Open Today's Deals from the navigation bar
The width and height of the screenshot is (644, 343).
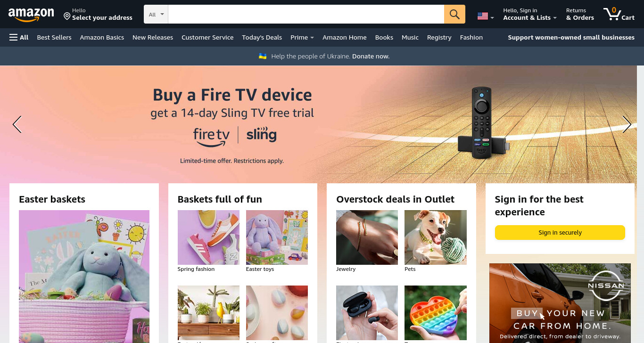tap(262, 37)
